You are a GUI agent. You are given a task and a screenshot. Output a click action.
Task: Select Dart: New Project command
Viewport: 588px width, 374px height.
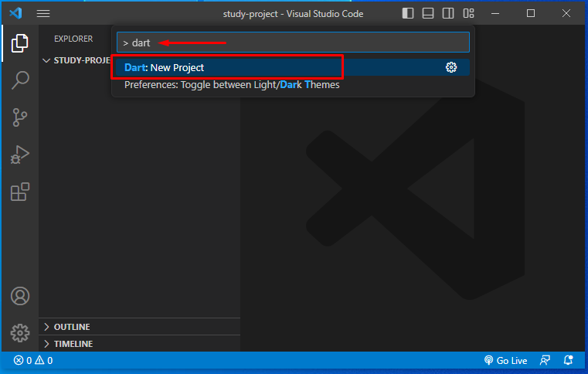(x=293, y=67)
